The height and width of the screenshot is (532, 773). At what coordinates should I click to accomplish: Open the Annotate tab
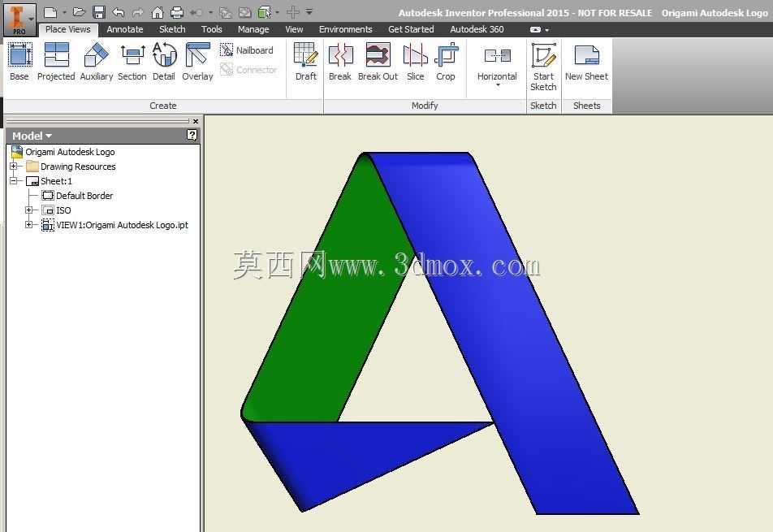tap(125, 29)
